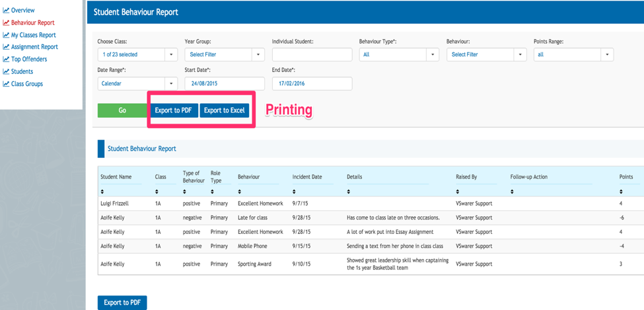Screen dimensions: 644x310
Task: Sort by Type of Behaviour arrows
Action: [x=184, y=192]
